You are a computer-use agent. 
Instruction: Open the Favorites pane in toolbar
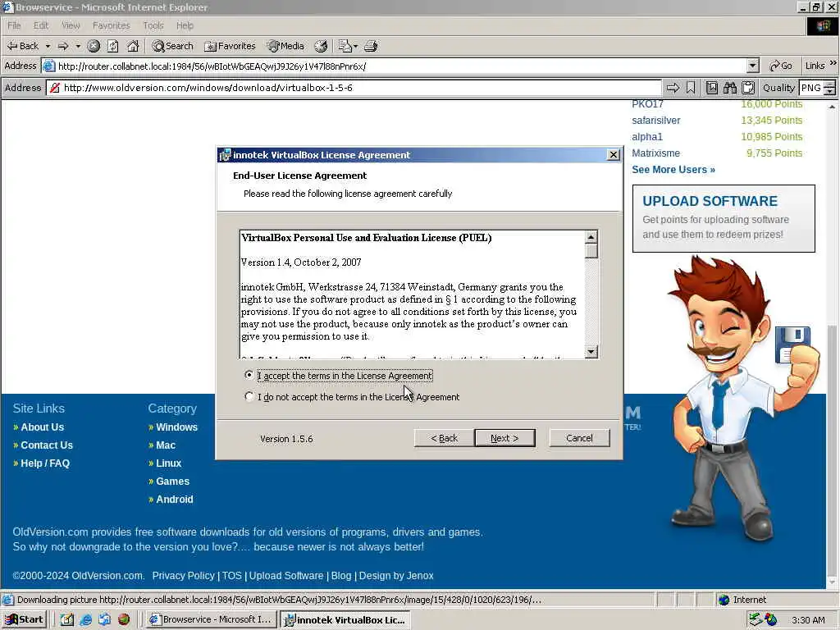coord(230,46)
